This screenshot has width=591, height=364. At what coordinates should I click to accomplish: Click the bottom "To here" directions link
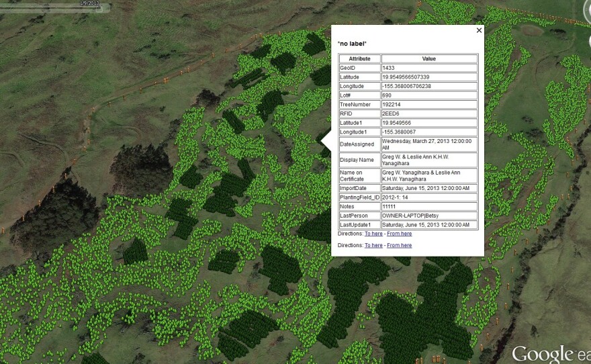click(x=373, y=245)
